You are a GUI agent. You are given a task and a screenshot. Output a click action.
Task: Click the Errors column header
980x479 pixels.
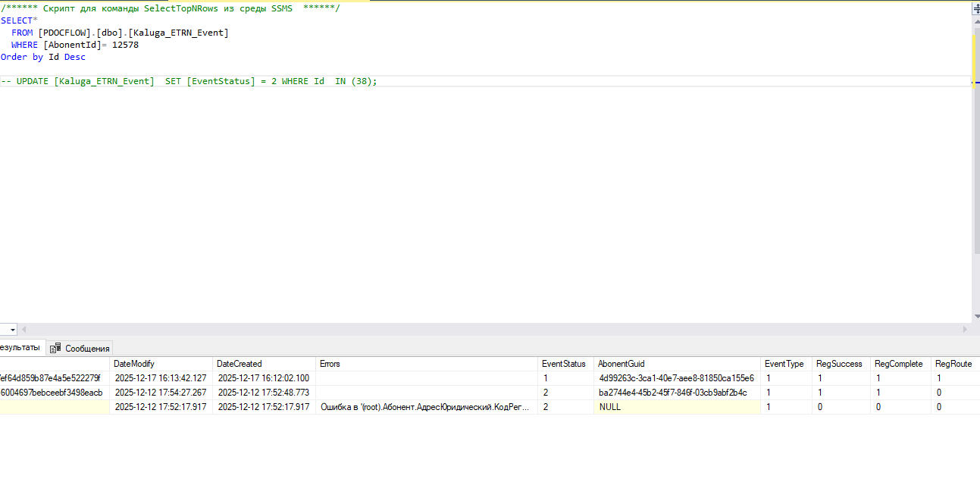(330, 364)
